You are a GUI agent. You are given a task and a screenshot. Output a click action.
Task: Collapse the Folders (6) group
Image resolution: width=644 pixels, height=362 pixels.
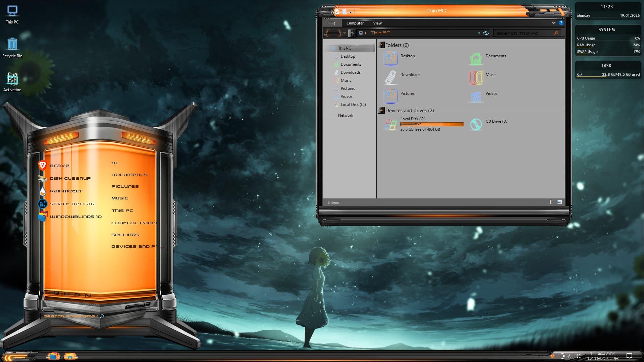(381, 45)
